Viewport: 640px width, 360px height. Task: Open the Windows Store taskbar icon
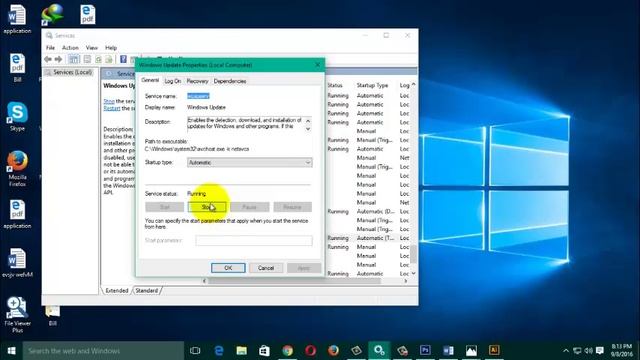click(x=264, y=351)
